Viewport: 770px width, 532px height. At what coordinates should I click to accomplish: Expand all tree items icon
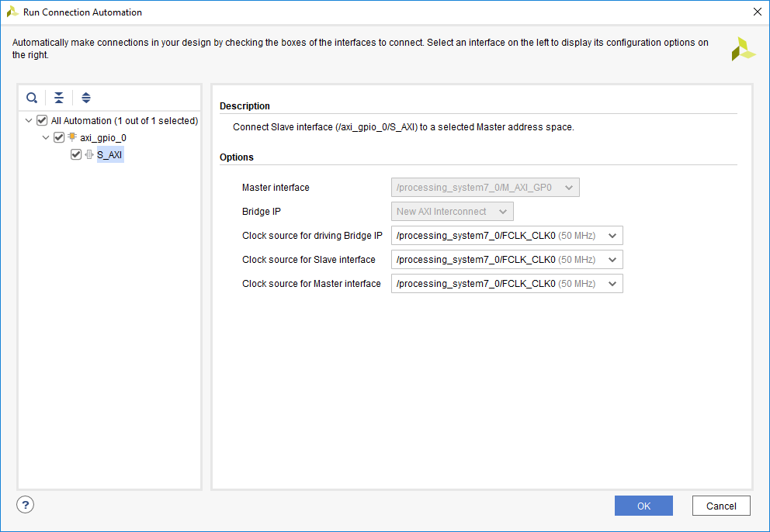click(x=86, y=98)
